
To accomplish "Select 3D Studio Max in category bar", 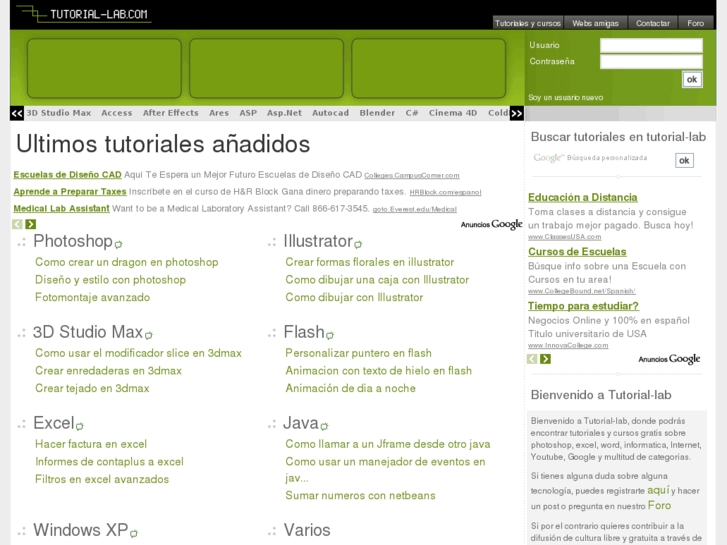I will pyautogui.click(x=58, y=113).
